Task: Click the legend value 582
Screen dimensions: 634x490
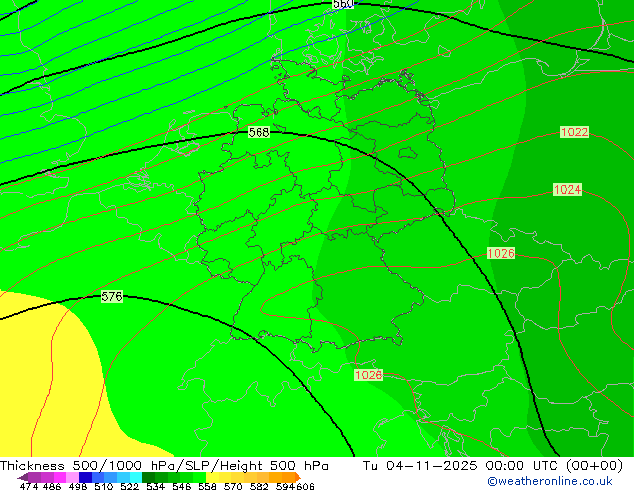Action: 259,486
